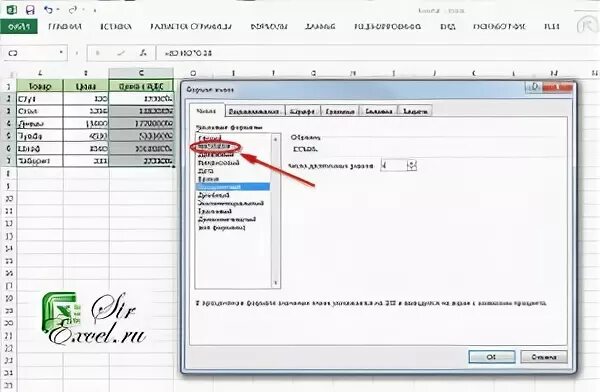Click the header cell Цена с НДС in C1
Image resolution: width=600 pixels, height=392 pixels.
[141, 86]
